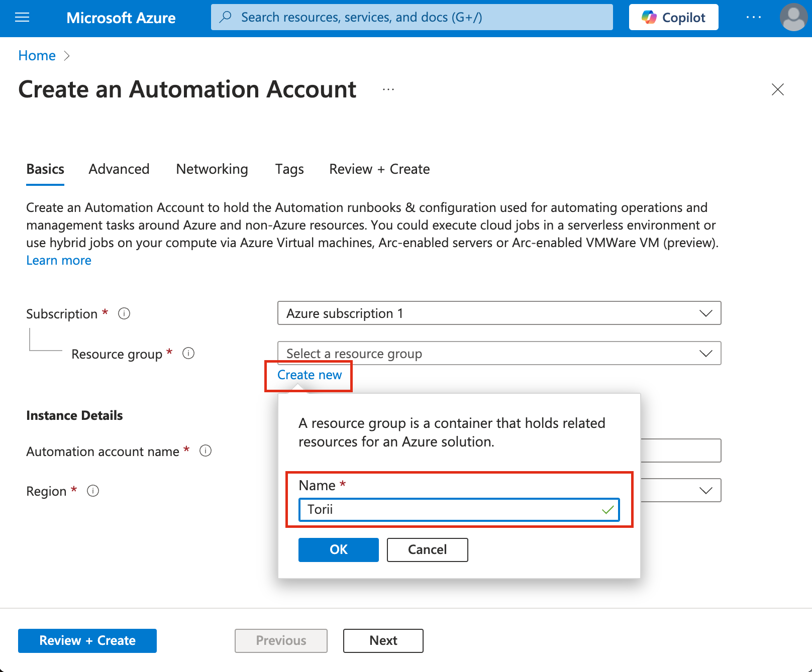Click the Next button
The height and width of the screenshot is (672, 812).
click(x=383, y=641)
